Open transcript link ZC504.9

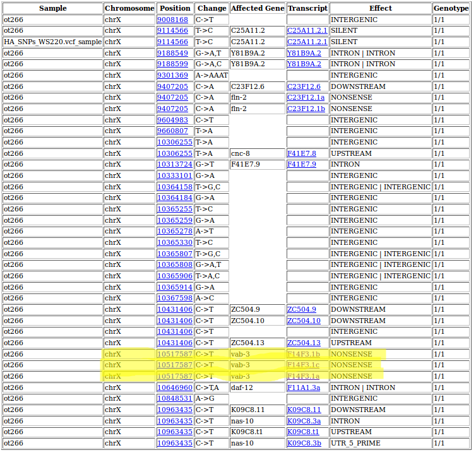(x=302, y=309)
